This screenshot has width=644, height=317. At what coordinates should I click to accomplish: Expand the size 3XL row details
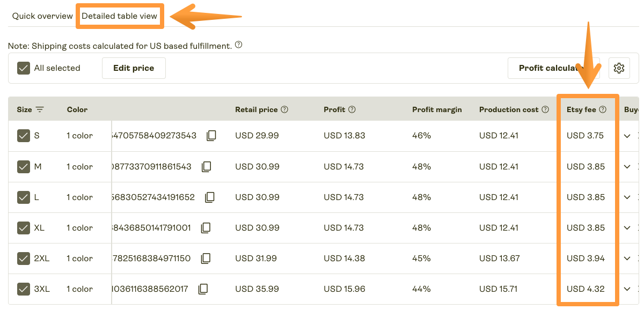point(627,289)
